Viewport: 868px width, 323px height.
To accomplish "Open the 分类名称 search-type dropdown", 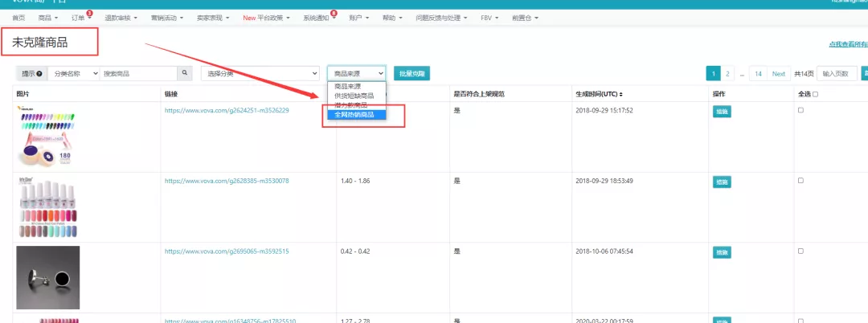I will (74, 74).
